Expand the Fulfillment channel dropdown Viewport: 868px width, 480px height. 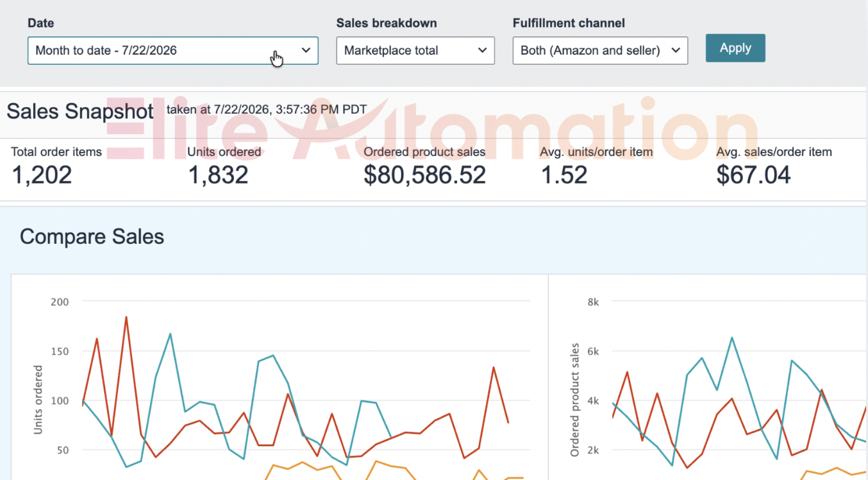(600, 50)
